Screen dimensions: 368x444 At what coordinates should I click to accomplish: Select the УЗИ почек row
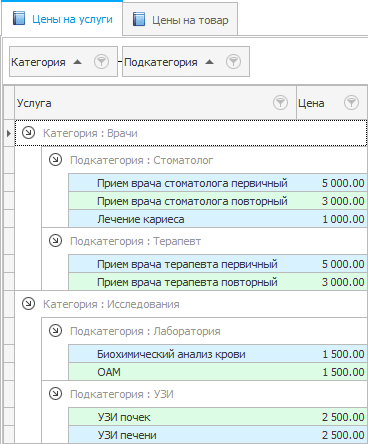(x=218, y=417)
